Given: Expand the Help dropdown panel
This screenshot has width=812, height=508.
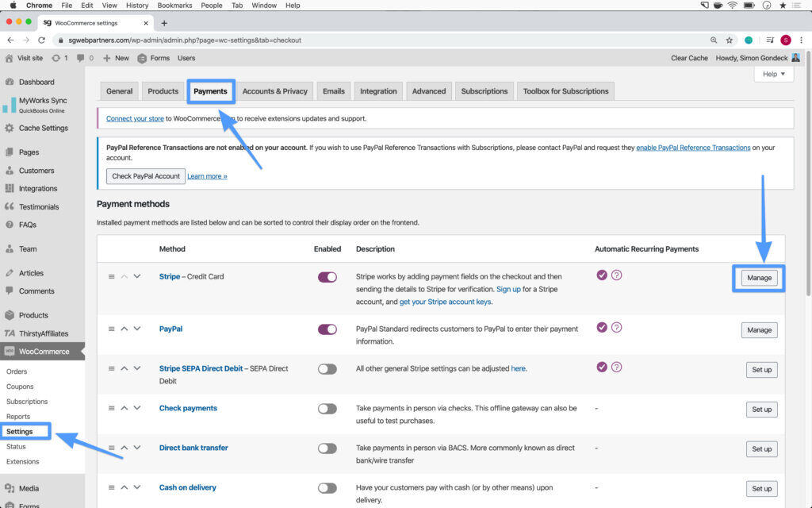Looking at the screenshot, I should pos(773,74).
